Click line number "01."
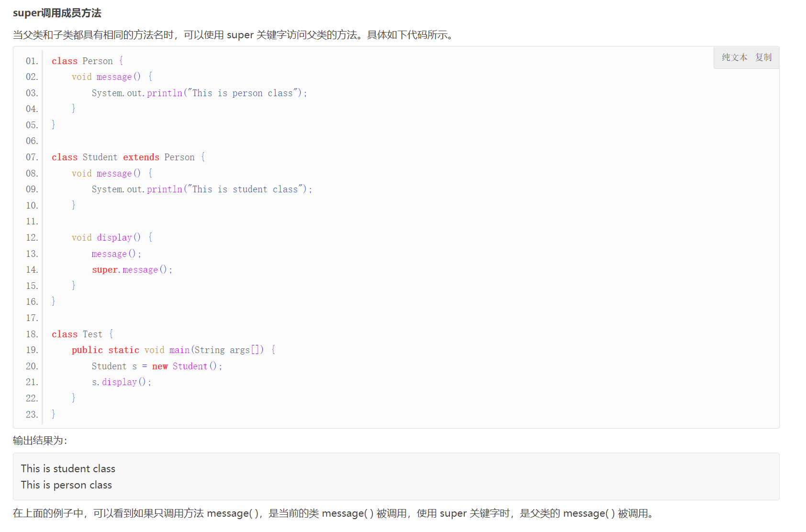806x532 pixels. click(32, 61)
